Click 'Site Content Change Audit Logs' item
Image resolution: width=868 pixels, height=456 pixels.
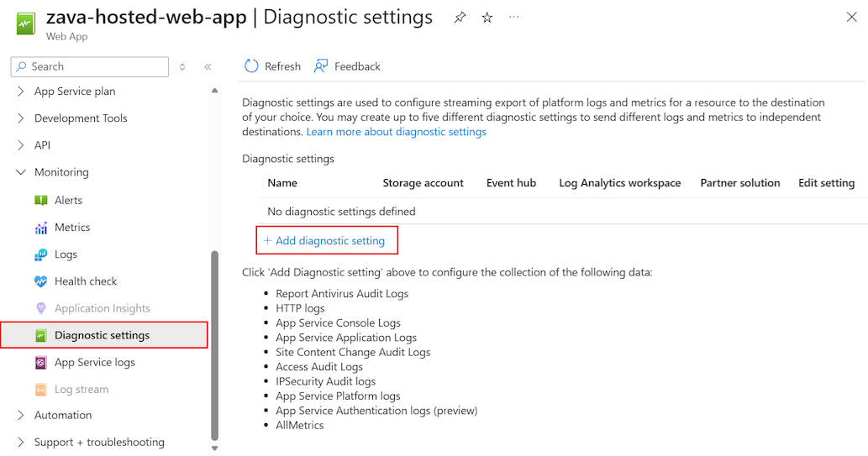point(353,353)
